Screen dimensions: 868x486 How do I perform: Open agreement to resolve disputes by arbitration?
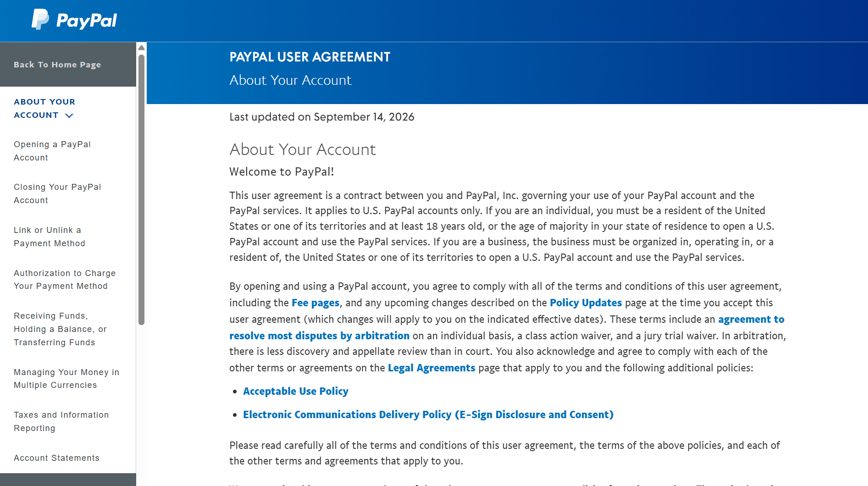click(x=507, y=328)
